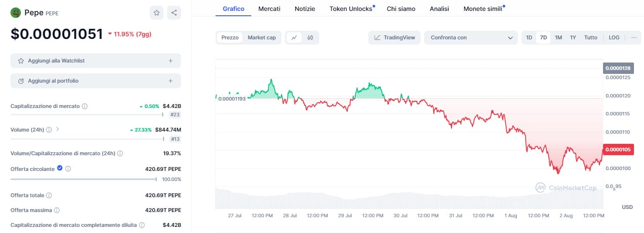Click the gray 0.0000128 price axis tag
The image size is (644, 233).
click(x=618, y=68)
